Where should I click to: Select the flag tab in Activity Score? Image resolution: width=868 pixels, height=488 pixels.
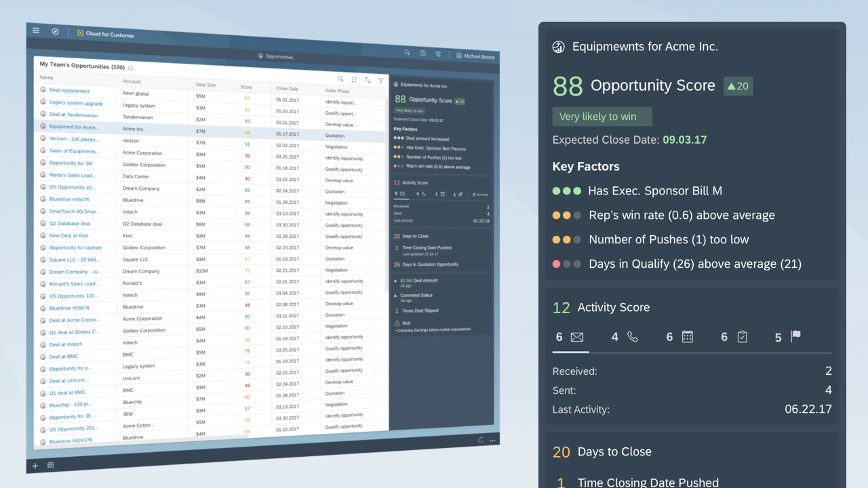pyautogui.click(x=788, y=337)
